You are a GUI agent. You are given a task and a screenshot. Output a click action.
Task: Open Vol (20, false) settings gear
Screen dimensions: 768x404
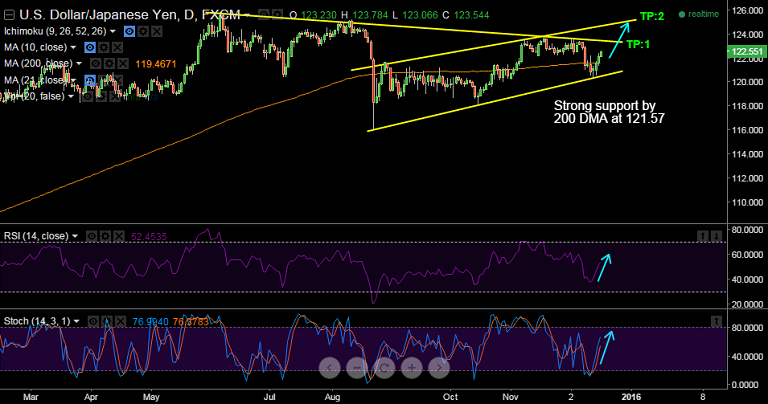[101, 96]
